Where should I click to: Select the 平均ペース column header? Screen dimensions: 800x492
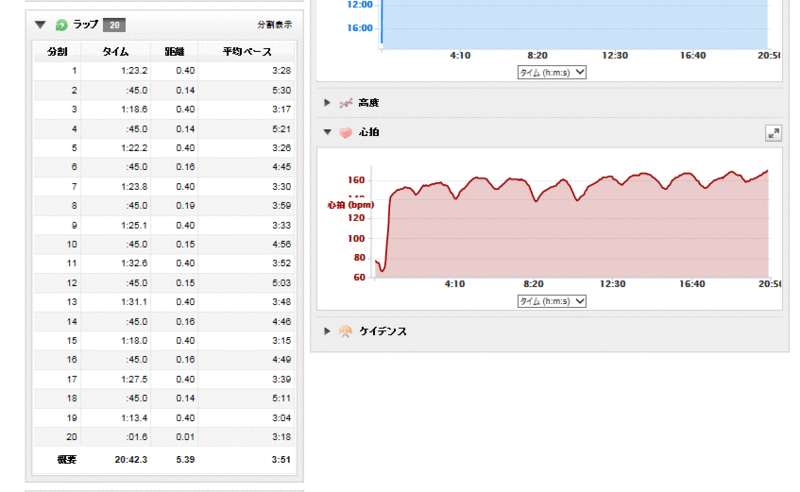(x=245, y=51)
